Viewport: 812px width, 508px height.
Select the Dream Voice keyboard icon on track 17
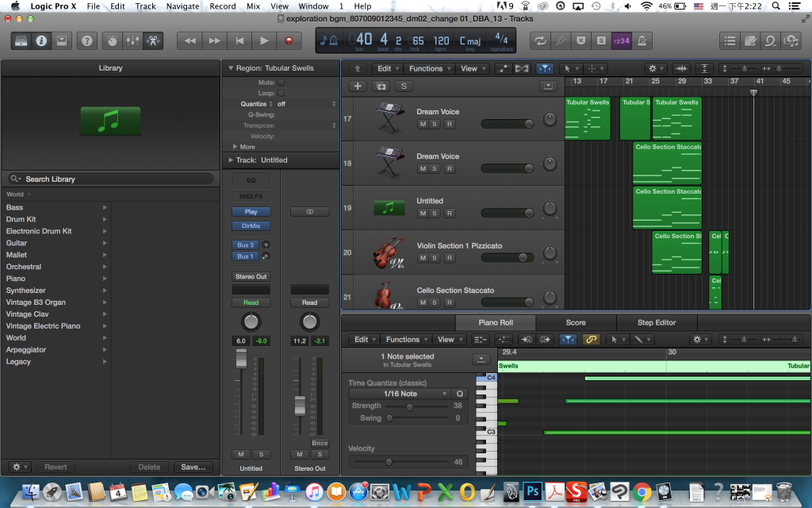click(x=389, y=117)
